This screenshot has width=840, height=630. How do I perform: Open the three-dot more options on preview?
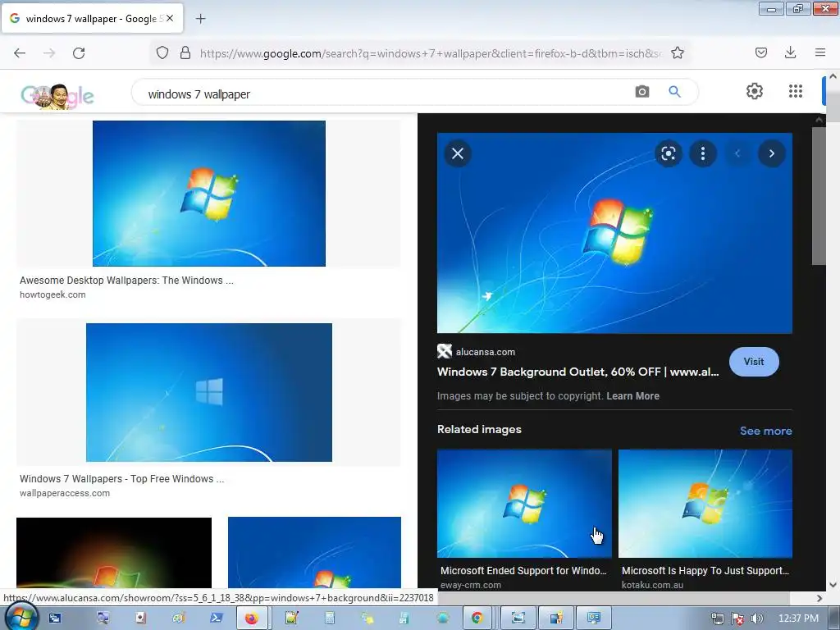pyautogui.click(x=703, y=153)
